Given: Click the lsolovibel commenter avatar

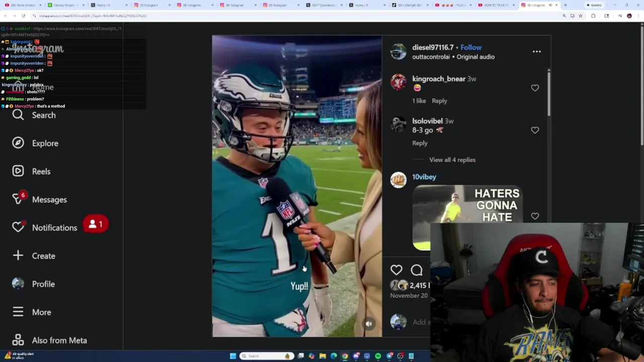Looking at the screenshot, I should click(x=398, y=124).
